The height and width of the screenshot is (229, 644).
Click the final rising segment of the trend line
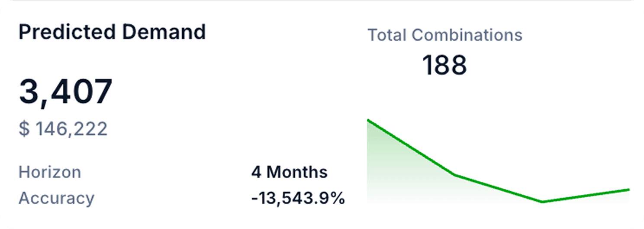click(x=585, y=196)
